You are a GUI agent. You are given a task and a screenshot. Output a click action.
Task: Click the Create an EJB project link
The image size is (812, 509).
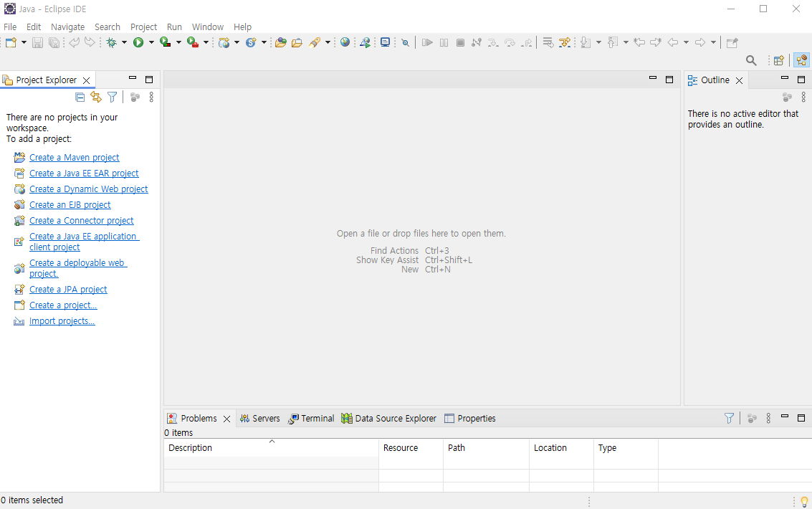70,205
